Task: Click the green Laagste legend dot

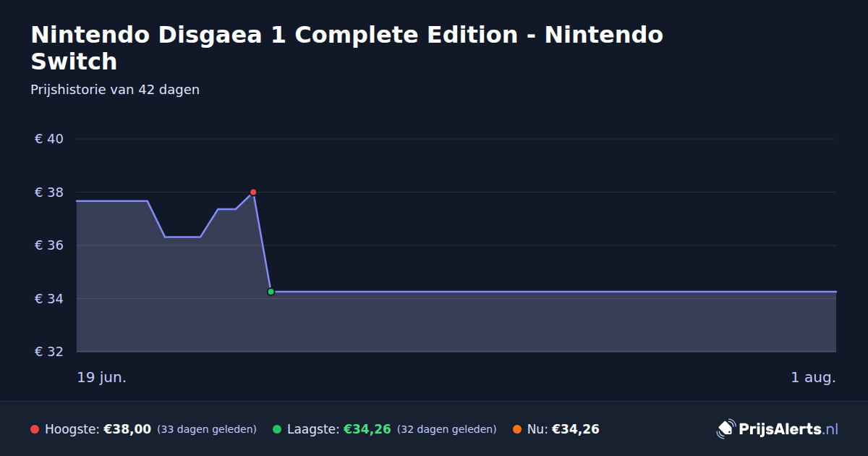Action: (277, 429)
